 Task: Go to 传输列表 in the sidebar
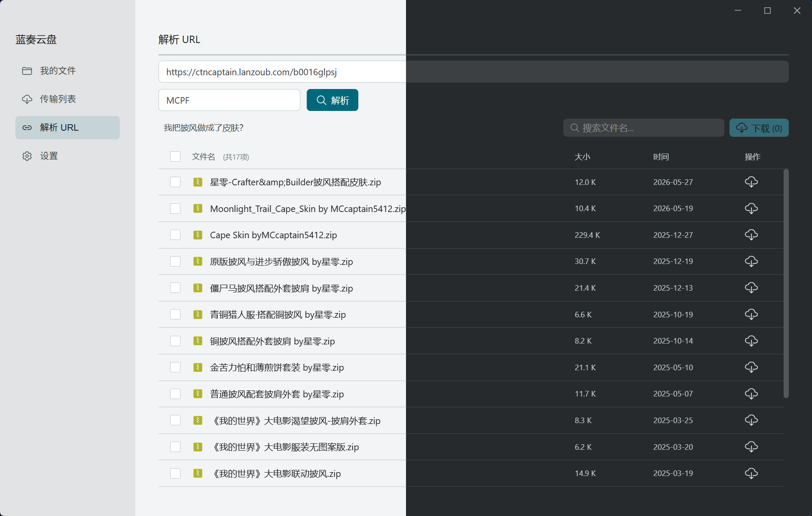point(67,99)
